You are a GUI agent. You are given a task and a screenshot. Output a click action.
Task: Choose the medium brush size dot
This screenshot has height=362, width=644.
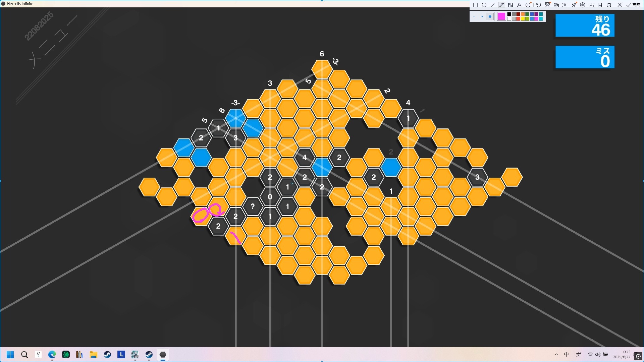click(x=482, y=16)
